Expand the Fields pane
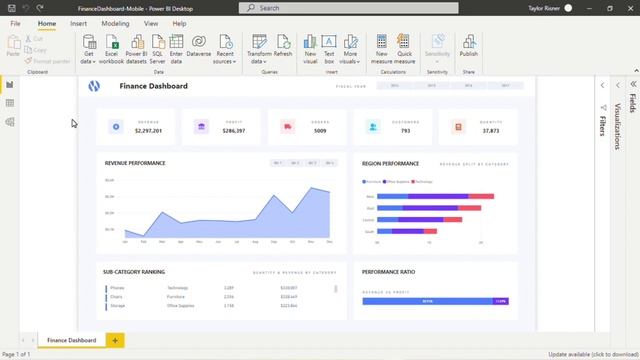 tap(633, 84)
